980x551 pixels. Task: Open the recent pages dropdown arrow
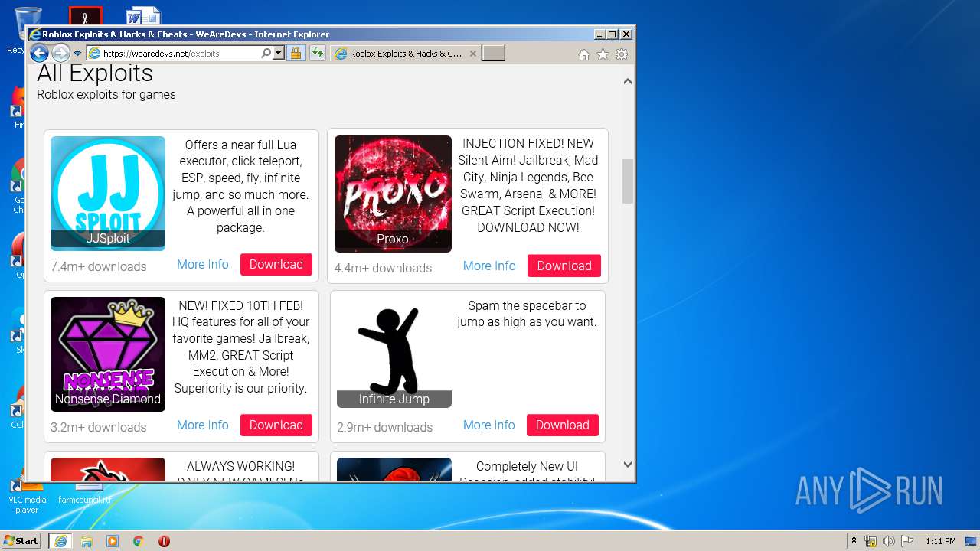[77, 54]
